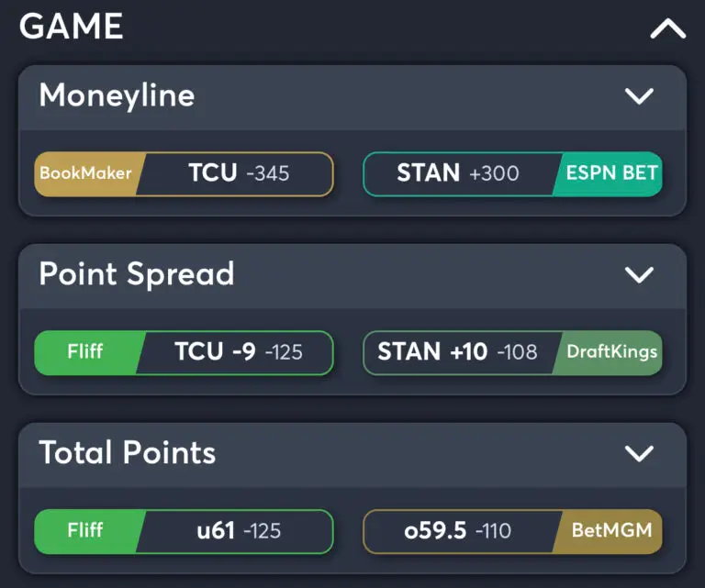Screen dimensions: 705x588
Task: Expand the Total Points dropdown chevron
Action: tap(639, 454)
